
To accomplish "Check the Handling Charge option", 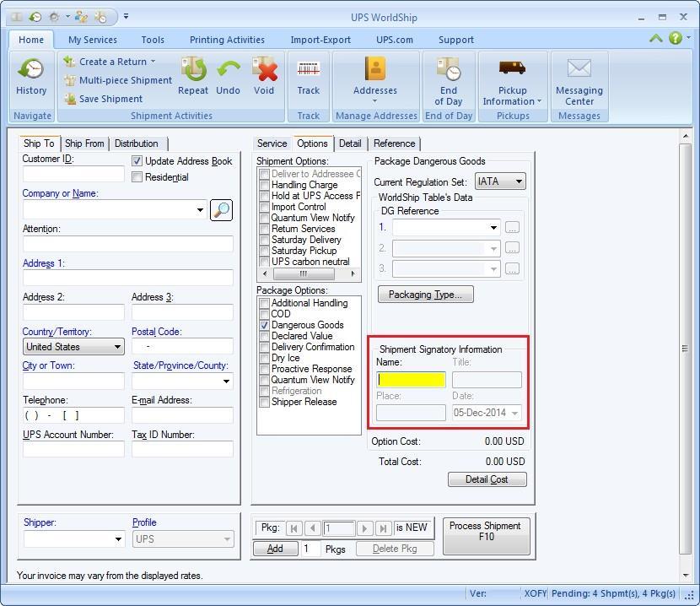I will [264, 185].
